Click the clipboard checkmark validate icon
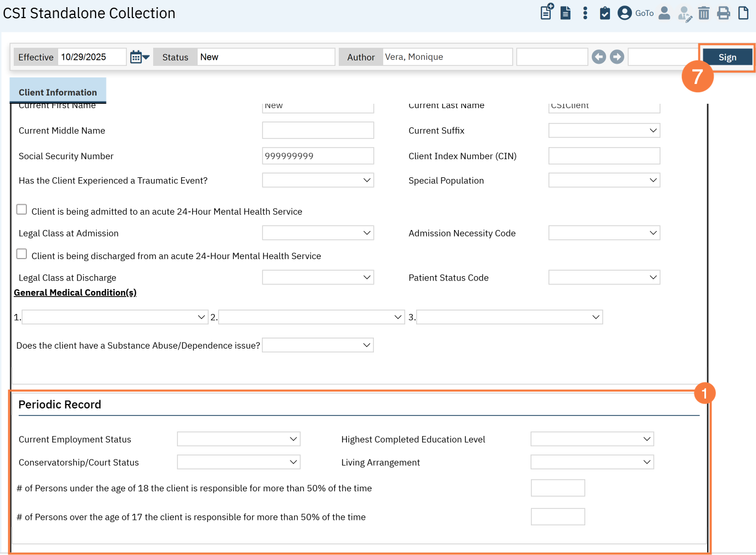756x555 pixels. click(x=604, y=13)
